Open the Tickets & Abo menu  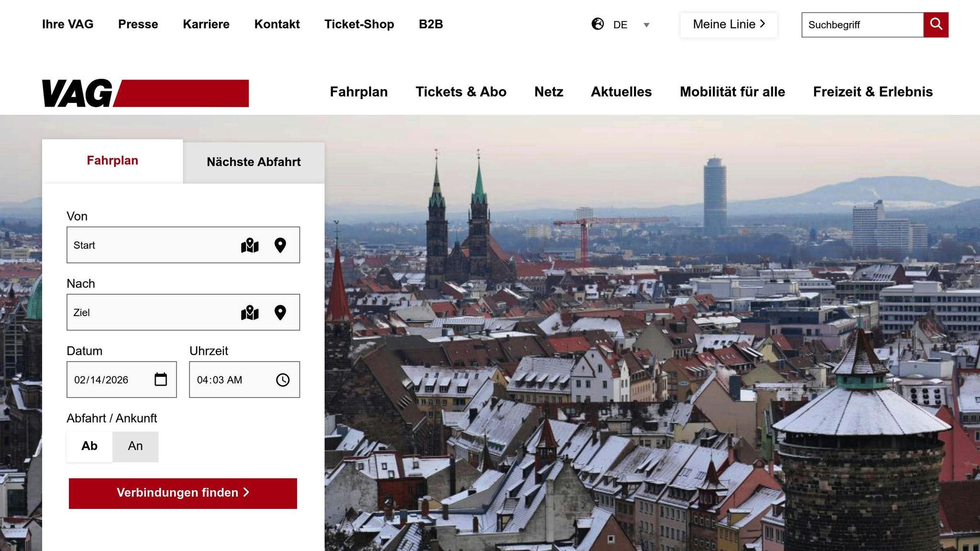click(461, 92)
